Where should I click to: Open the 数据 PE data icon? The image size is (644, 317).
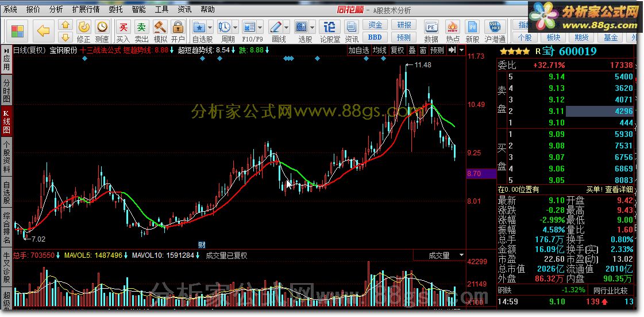tap(431, 31)
